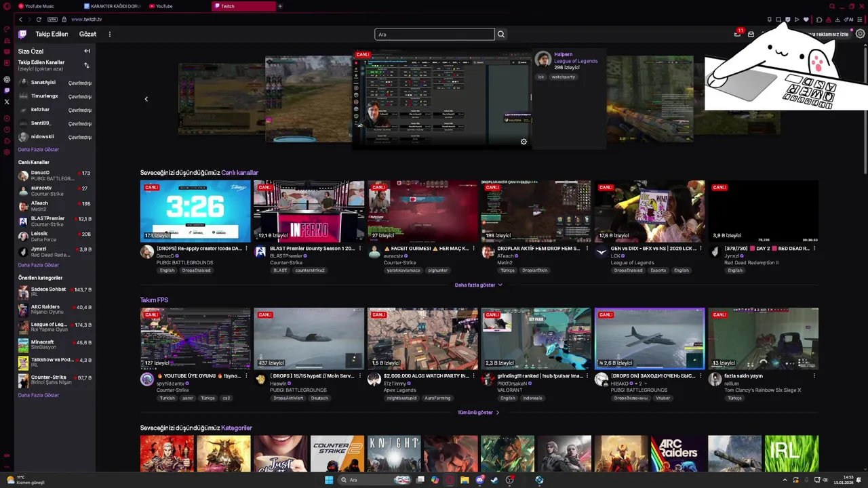Click the Ara search field on Twitch
The image size is (868, 488).
(x=434, y=34)
